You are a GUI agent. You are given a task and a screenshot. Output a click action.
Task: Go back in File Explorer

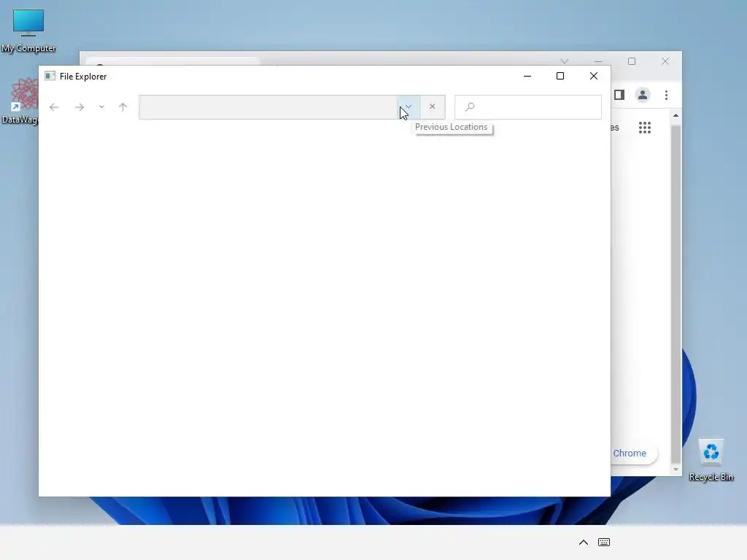[x=54, y=107]
